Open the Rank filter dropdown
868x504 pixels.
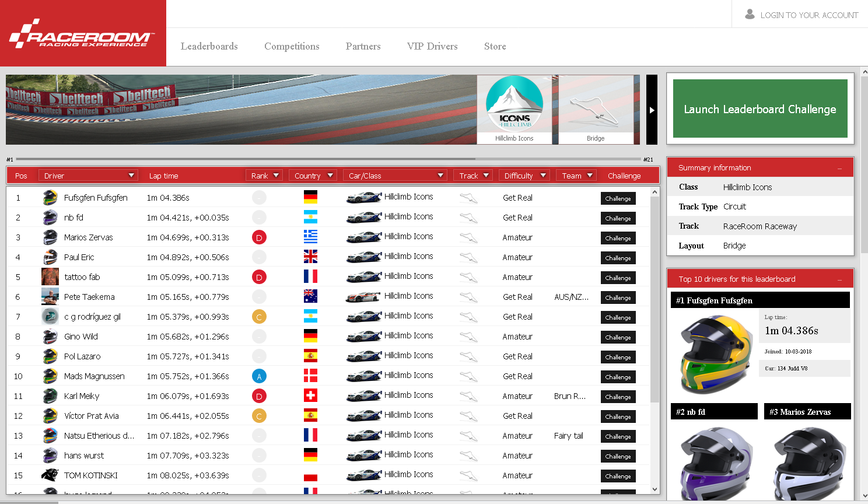pyautogui.click(x=264, y=176)
